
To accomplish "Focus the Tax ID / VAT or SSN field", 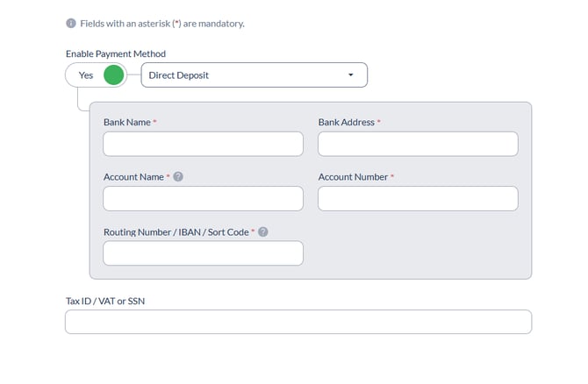I will pos(298,322).
